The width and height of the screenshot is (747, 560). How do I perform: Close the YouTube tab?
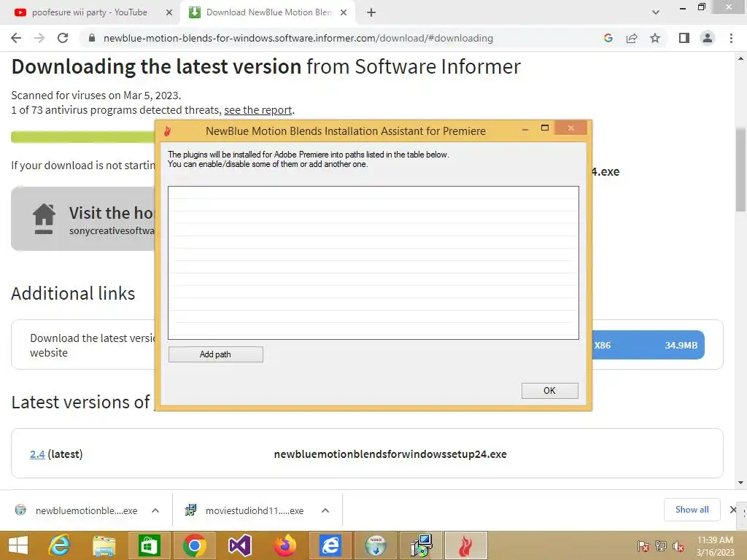point(169,13)
